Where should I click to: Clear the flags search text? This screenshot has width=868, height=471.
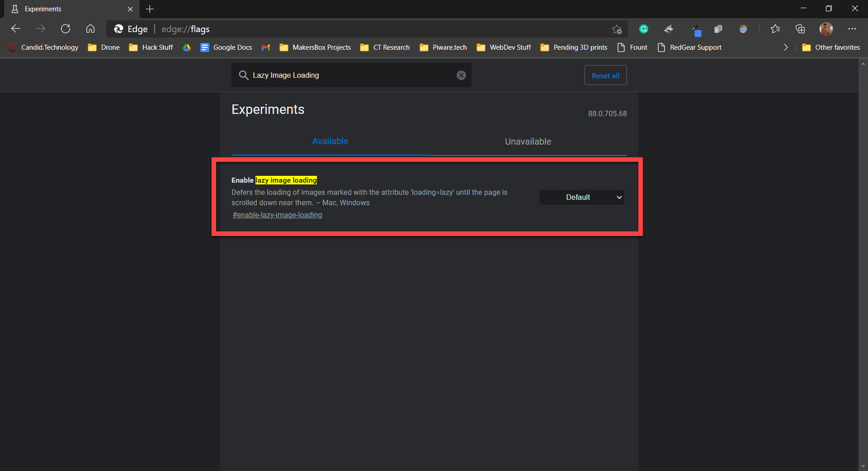point(461,75)
